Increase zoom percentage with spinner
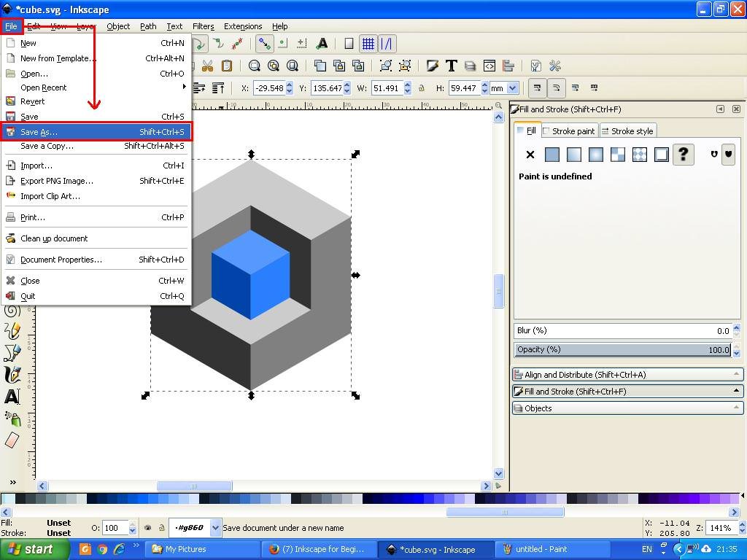The image size is (747, 560). click(x=742, y=524)
